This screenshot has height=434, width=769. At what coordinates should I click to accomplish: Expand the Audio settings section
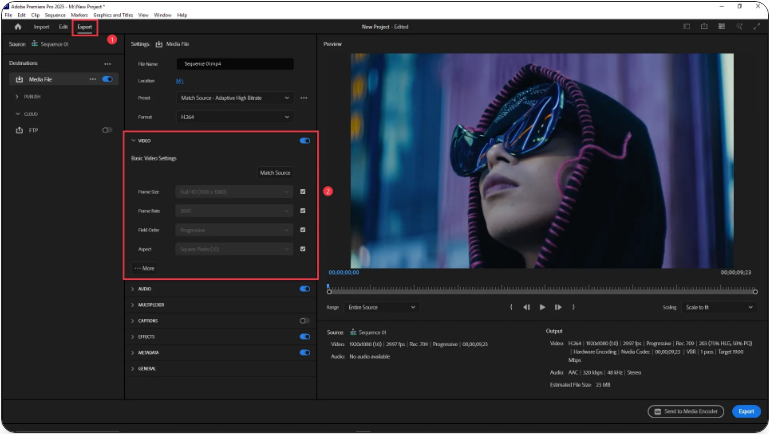pyautogui.click(x=146, y=289)
